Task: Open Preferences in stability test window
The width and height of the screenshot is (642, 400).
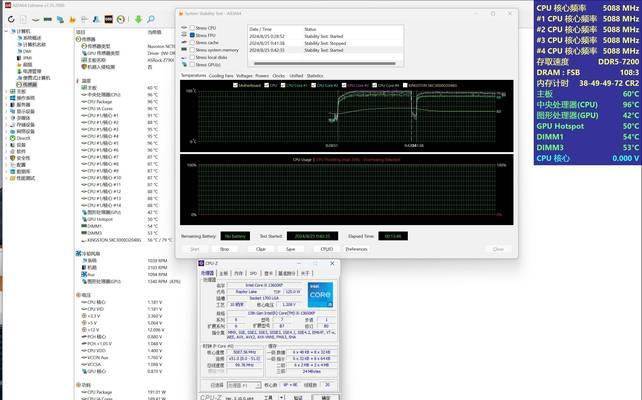Action: coord(356,249)
